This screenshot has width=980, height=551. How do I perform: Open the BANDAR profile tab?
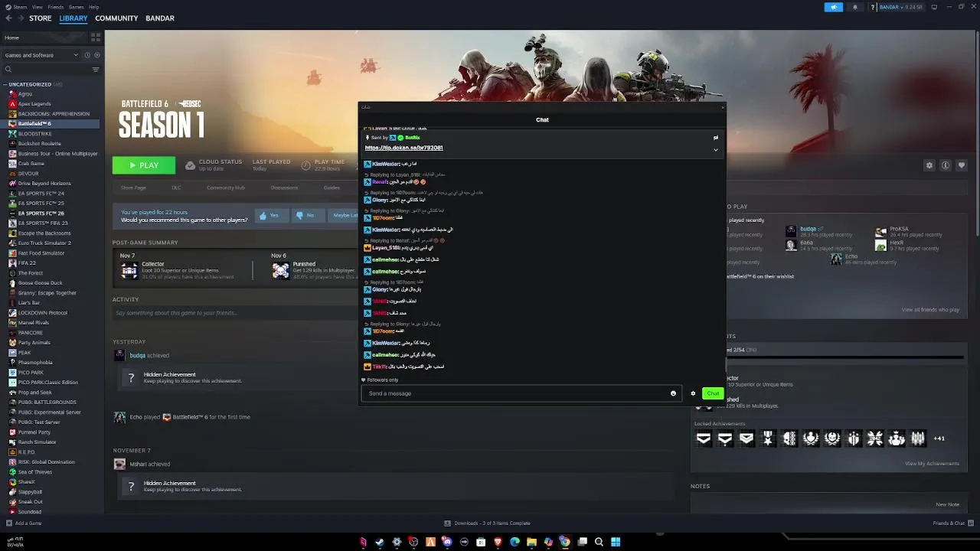coord(160,18)
